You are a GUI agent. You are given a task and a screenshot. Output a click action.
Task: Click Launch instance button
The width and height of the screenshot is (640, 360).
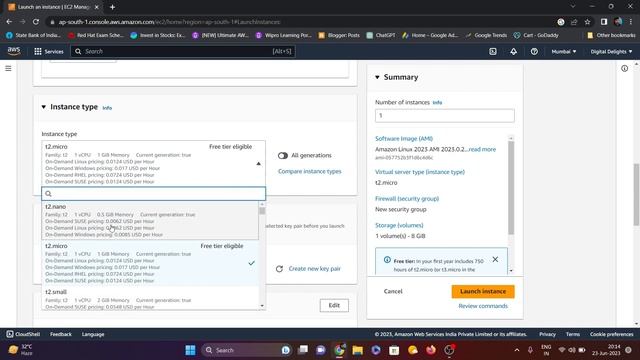click(x=483, y=291)
